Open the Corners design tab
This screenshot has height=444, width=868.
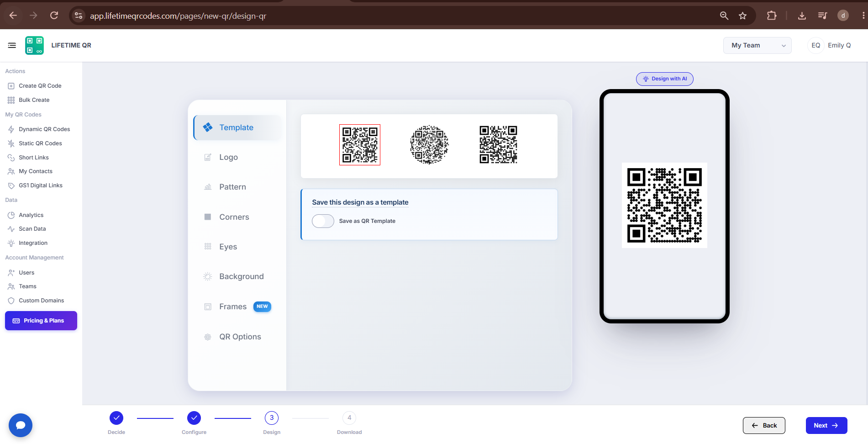238,217
